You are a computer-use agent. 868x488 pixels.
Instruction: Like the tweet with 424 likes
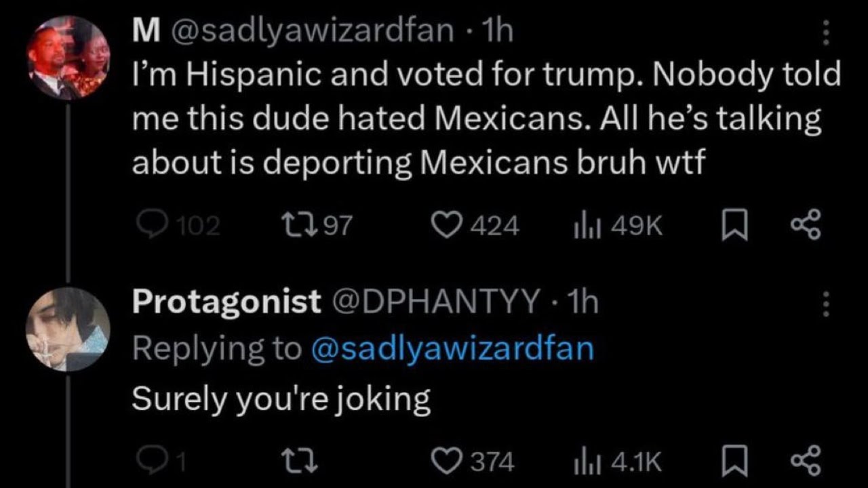click(x=446, y=225)
